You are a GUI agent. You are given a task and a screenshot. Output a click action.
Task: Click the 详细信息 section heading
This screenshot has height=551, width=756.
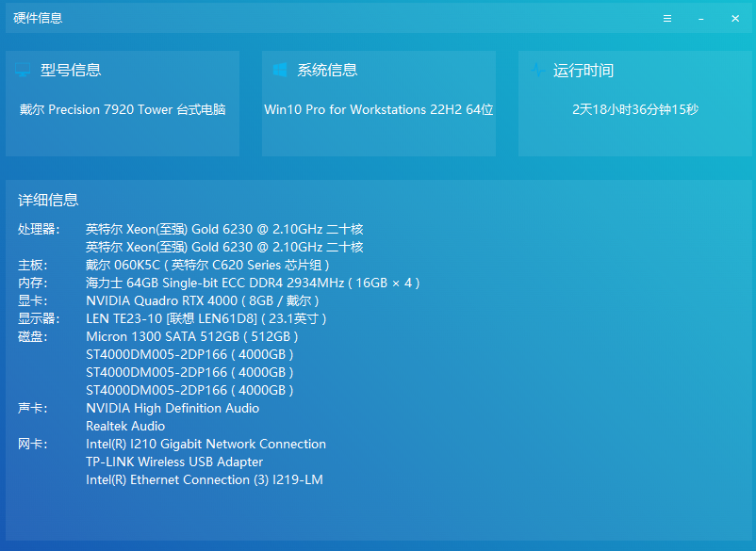click(x=48, y=200)
